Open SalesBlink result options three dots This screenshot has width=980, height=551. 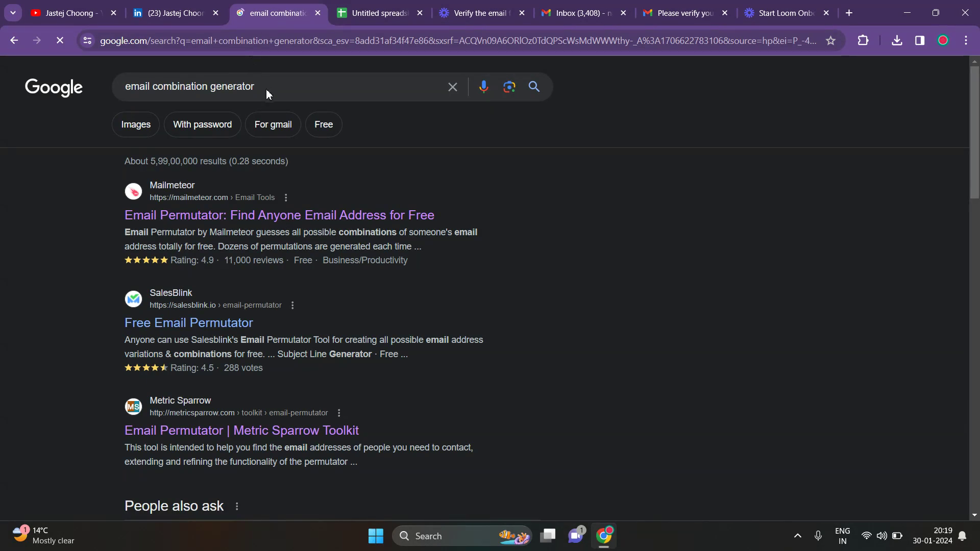292,305
